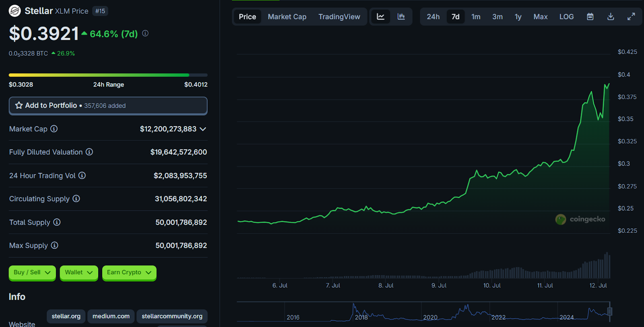Image resolution: width=644 pixels, height=327 pixels.
Task: Click the 24h Range progress bar
Action: pyautogui.click(x=108, y=75)
